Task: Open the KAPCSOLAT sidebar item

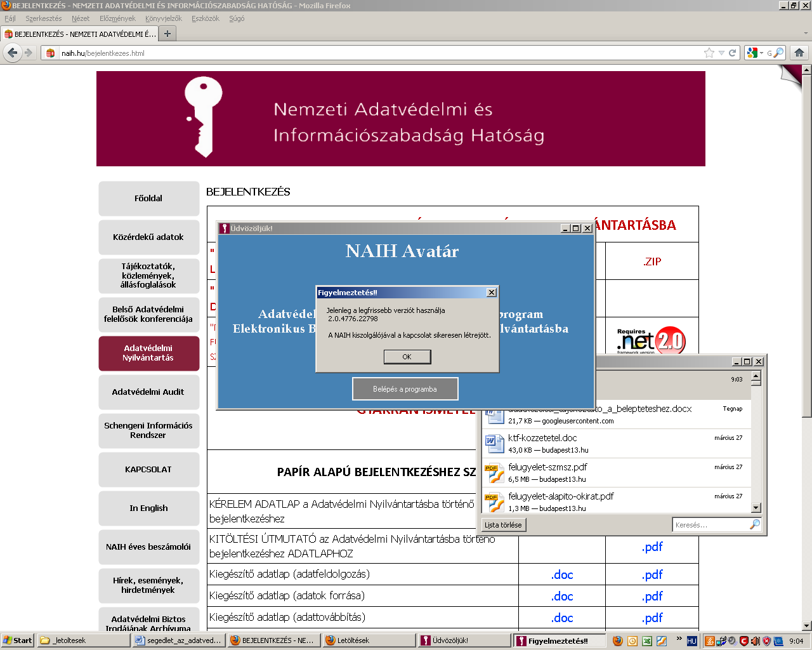Action: [148, 469]
